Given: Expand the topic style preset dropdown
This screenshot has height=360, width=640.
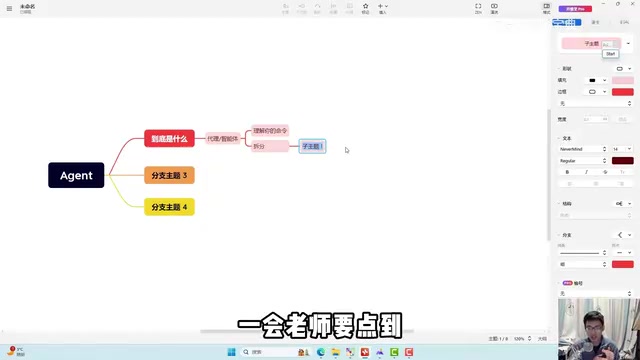Looking at the screenshot, I should (628, 43).
